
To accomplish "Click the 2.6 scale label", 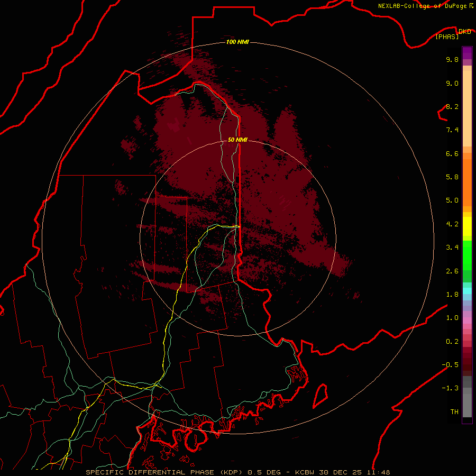I will [452, 271].
